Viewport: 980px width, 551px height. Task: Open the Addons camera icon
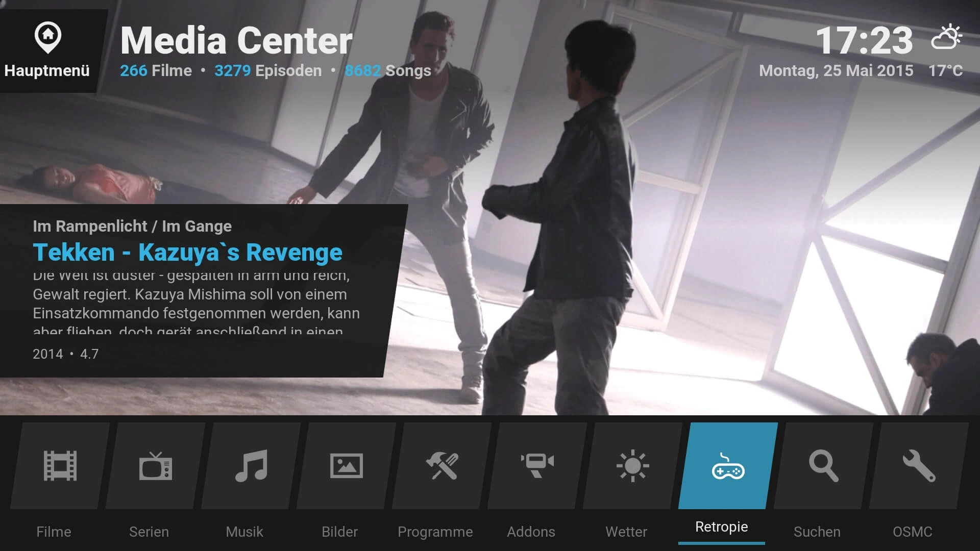(537, 466)
